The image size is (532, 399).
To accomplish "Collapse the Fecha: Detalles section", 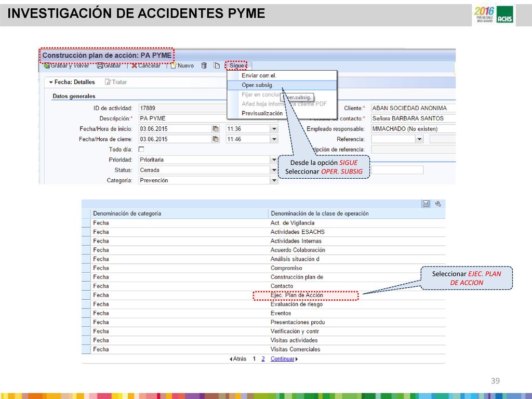I will (x=51, y=82).
